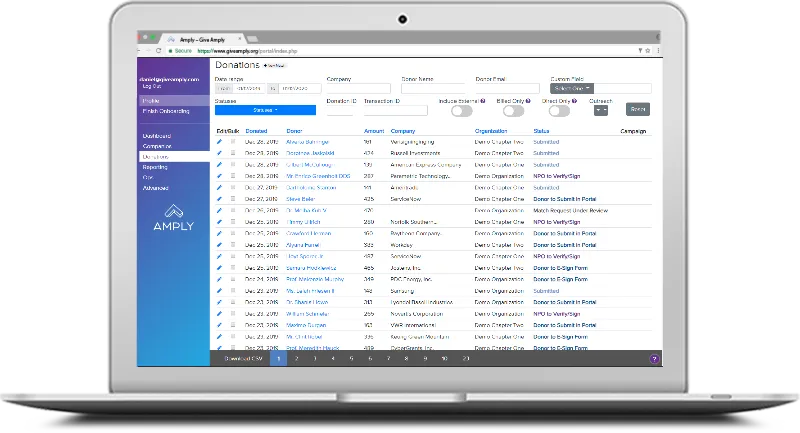Click the edit pencil in the VWR International row
The width and height of the screenshot is (800, 433).
[219, 325]
